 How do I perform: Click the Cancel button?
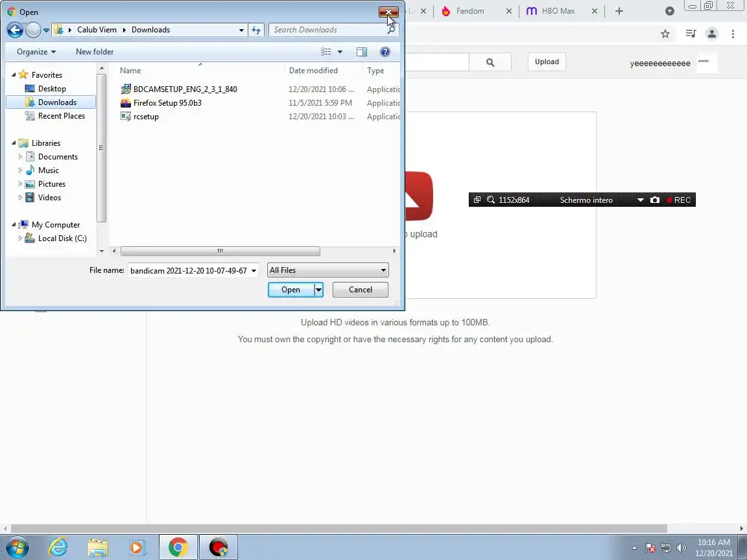[x=360, y=290]
